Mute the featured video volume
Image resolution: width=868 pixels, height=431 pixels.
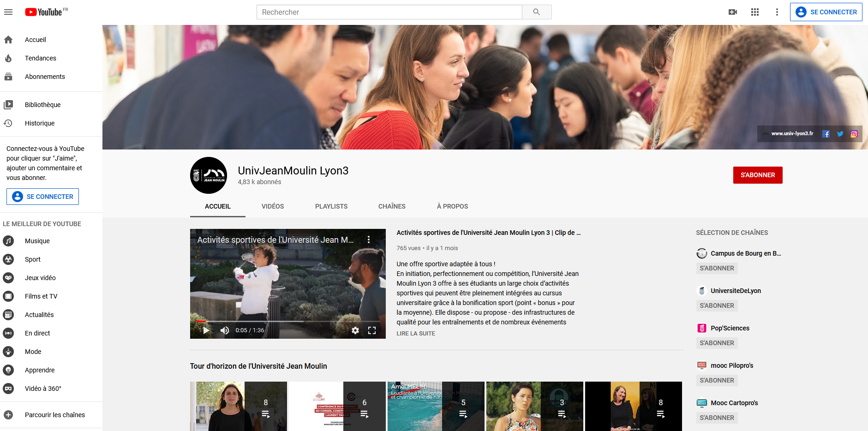(225, 330)
